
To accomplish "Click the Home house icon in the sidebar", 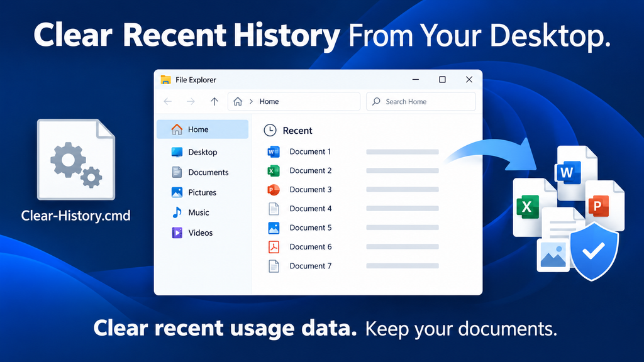I will coord(177,129).
